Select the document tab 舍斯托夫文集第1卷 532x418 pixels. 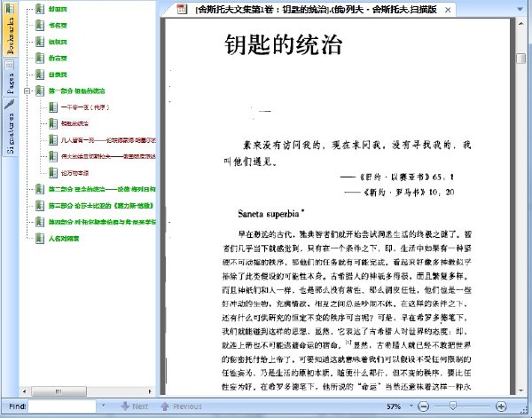click(317, 10)
